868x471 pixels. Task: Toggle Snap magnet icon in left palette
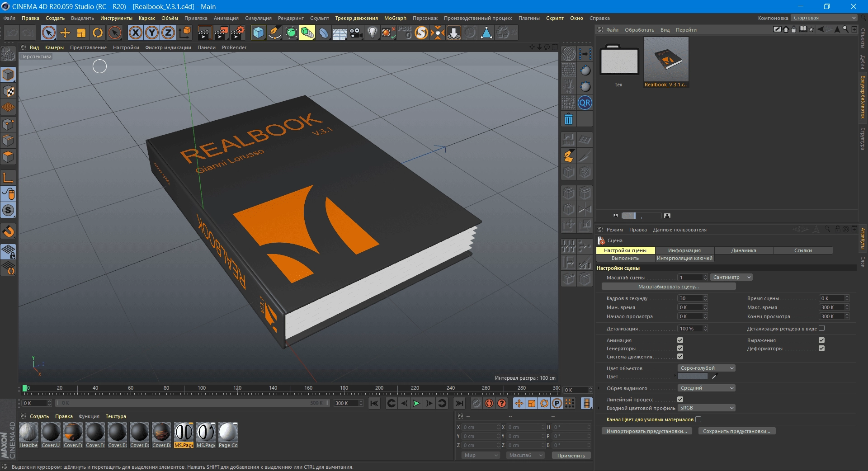(x=8, y=231)
